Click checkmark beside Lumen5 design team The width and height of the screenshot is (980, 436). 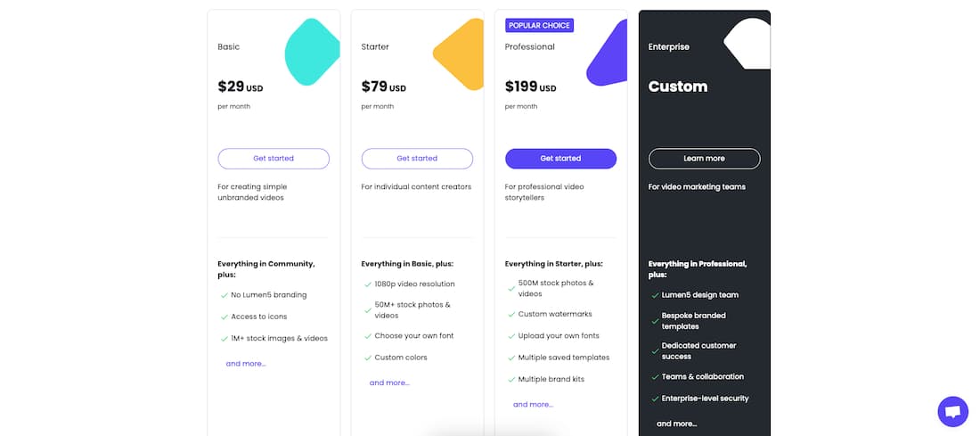click(654, 295)
